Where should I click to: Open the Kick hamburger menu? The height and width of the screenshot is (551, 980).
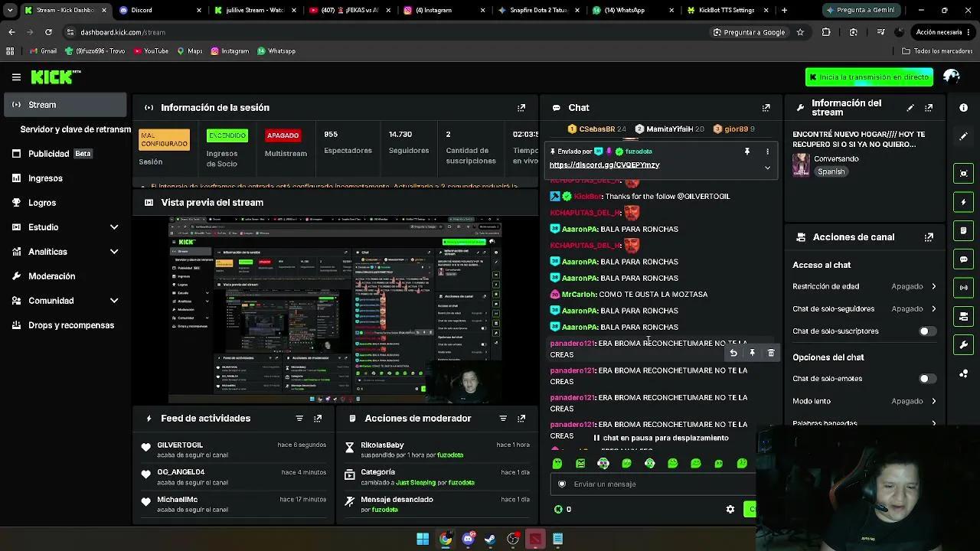click(x=16, y=77)
